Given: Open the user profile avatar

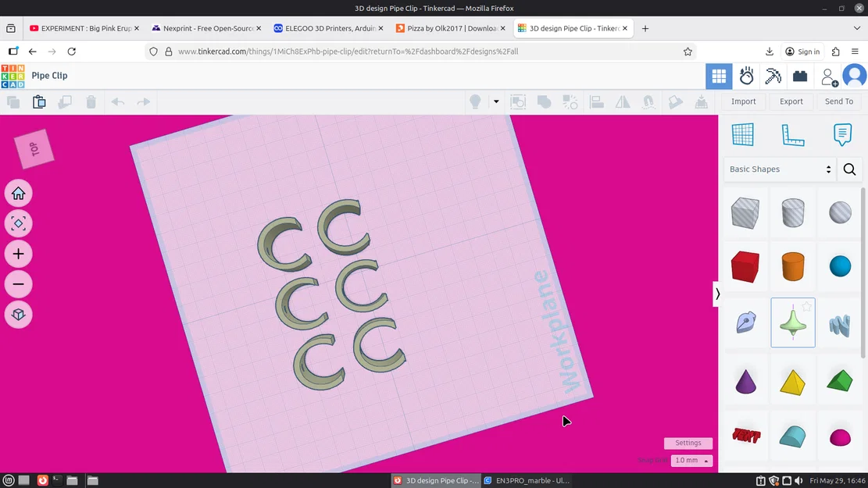Looking at the screenshot, I should point(855,76).
